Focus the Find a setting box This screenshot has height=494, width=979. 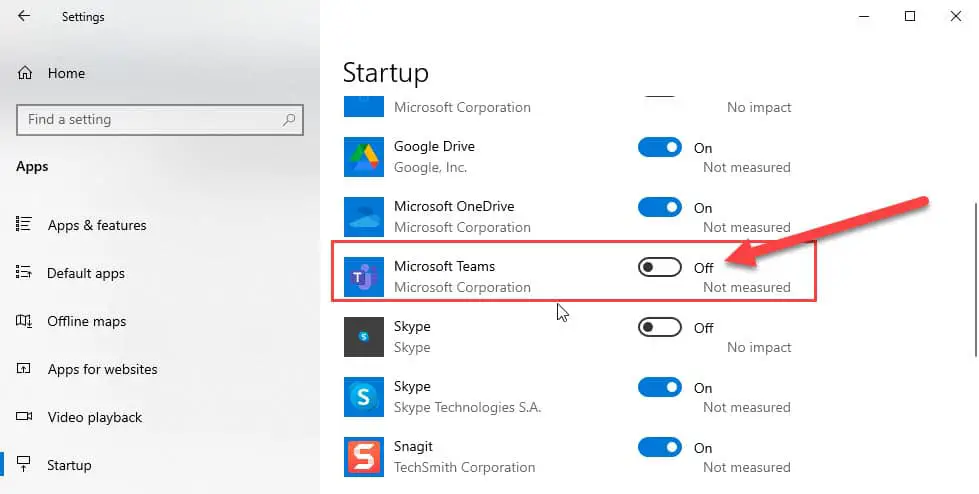[160, 120]
